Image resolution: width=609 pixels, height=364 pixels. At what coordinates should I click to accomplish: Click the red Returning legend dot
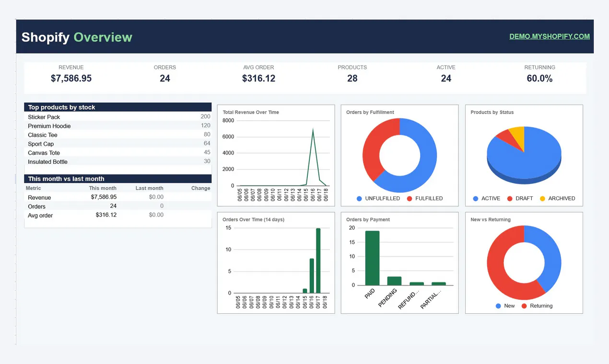524,306
